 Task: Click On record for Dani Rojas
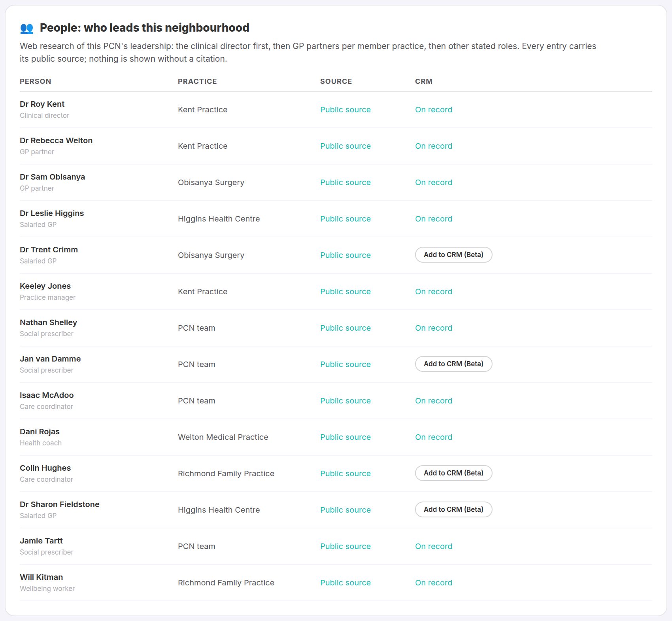pyautogui.click(x=434, y=437)
